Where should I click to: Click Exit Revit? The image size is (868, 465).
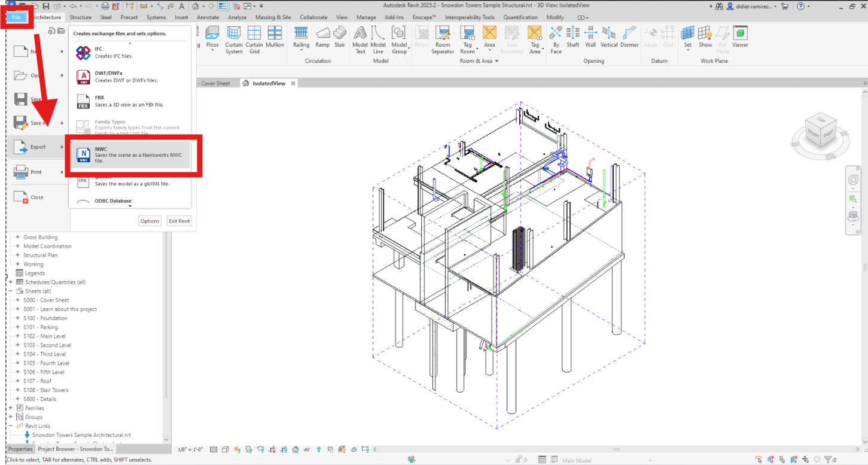[179, 221]
